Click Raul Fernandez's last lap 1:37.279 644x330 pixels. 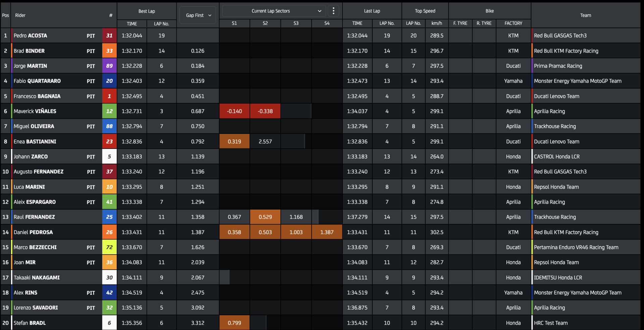[357, 217]
